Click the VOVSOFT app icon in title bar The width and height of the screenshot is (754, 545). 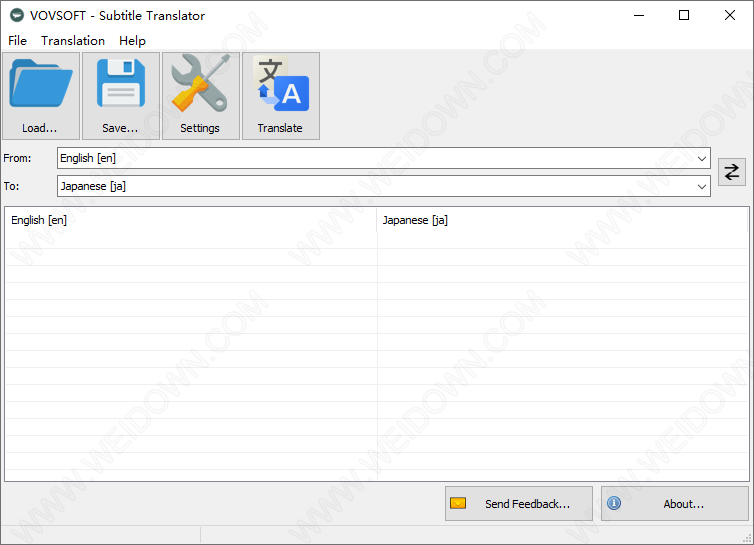[x=17, y=15]
